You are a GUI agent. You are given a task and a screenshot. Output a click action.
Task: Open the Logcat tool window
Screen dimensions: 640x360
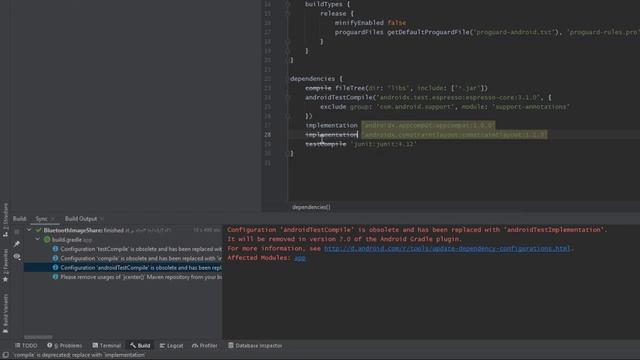coord(171,346)
